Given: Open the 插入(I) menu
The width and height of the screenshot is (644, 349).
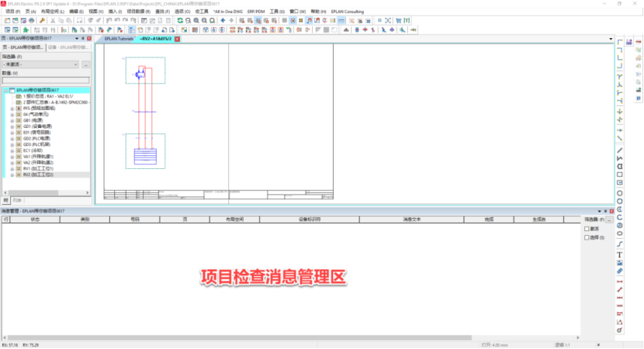Looking at the screenshot, I should 115,12.
